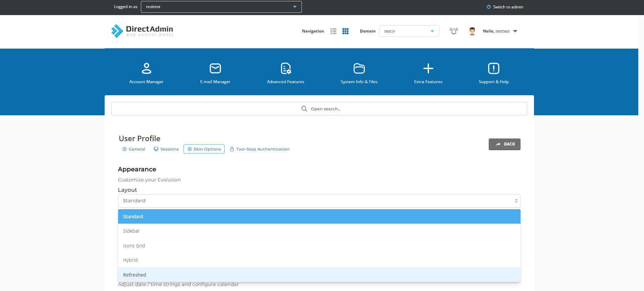Expand the Logged in as dropdown
This screenshot has height=291, width=644.
(x=221, y=7)
